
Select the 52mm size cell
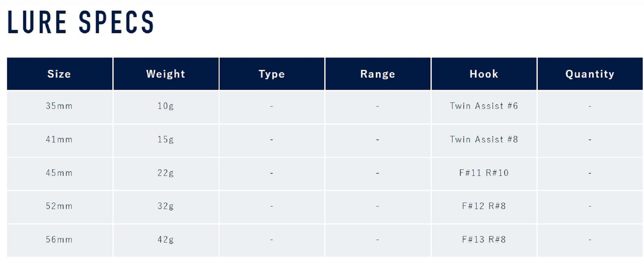pyautogui.click(x=59, y=206)
